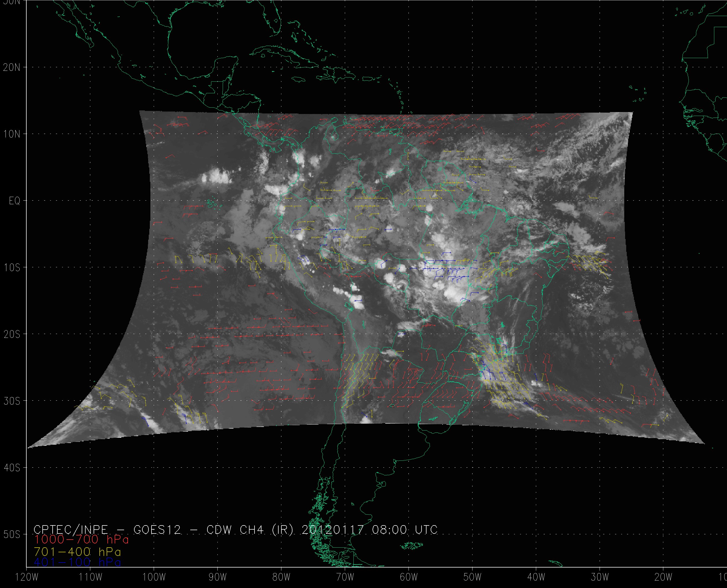Click the 50S latitude axis label
This screenshot has width=727, height=588.
point(12,535)
